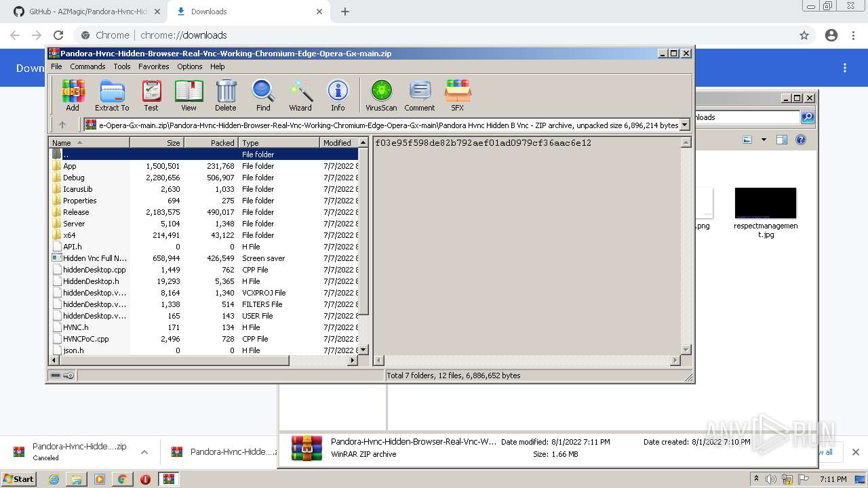
Task: Open respectmanagement.jpg thumbnail in Explorer
Action: coord(766,203)
